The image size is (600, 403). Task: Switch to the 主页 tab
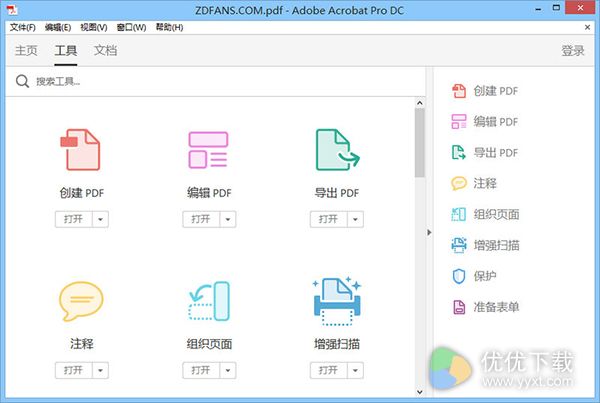point(26,51)
